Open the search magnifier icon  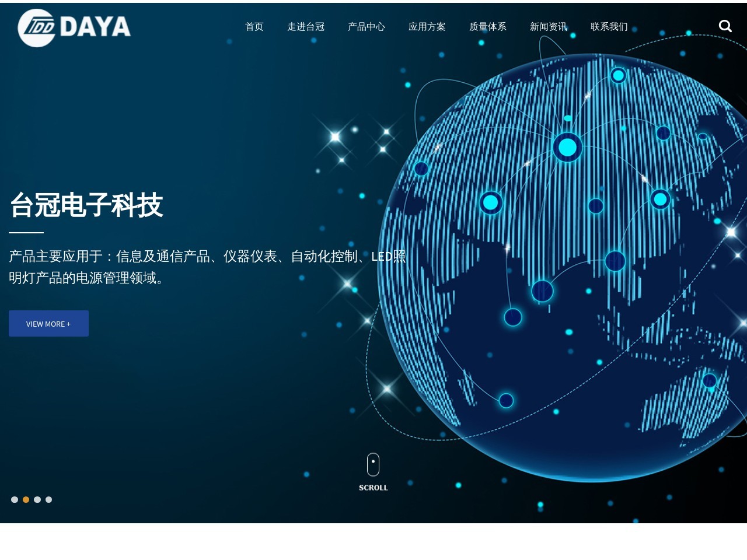[x=725, y=26]
